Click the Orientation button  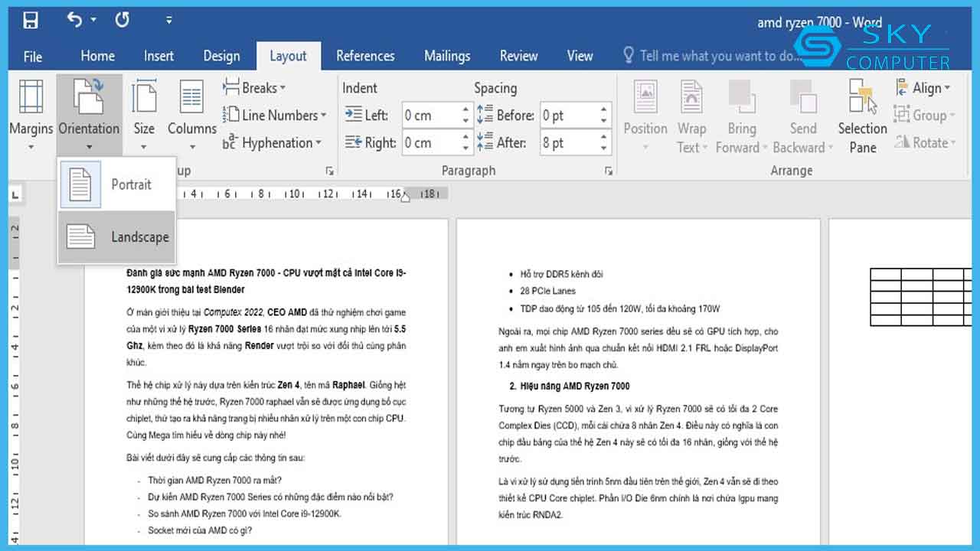89,114
